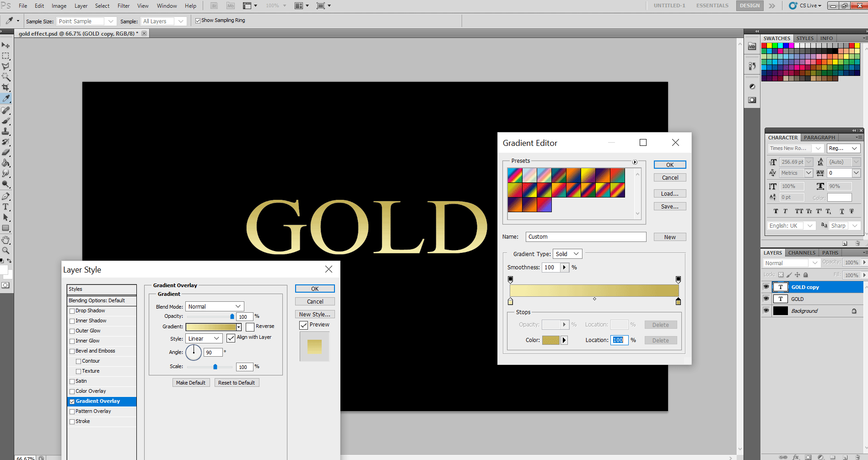This screenshot has width=868, height=460.
Task: Enable the Drop Shadow style
Action: (72, 310)
